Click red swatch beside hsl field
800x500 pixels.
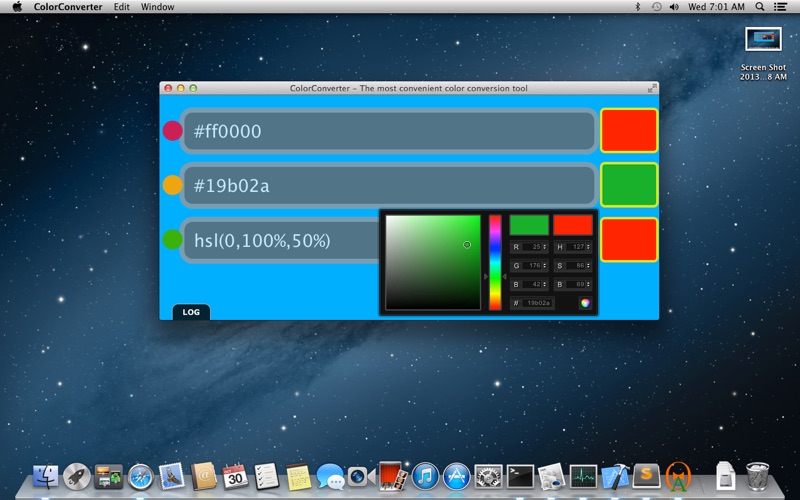[x=629, y=240]
